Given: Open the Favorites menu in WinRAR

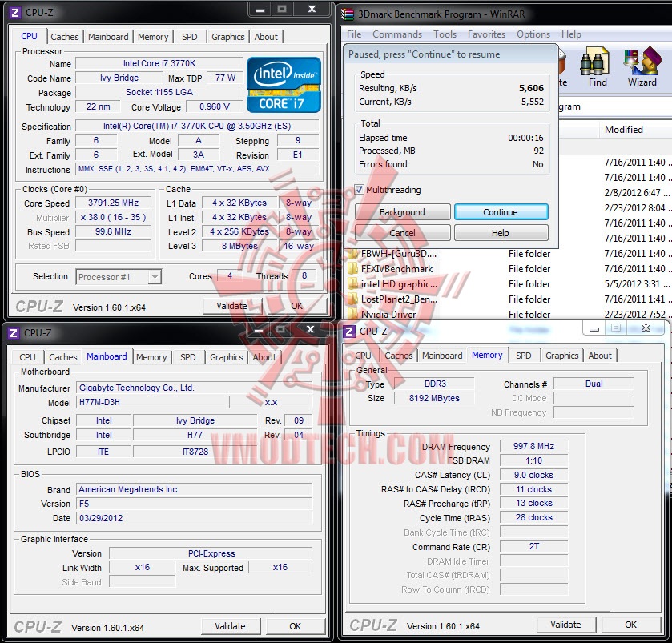Looking at the screenshot, I should coord(486,34).
